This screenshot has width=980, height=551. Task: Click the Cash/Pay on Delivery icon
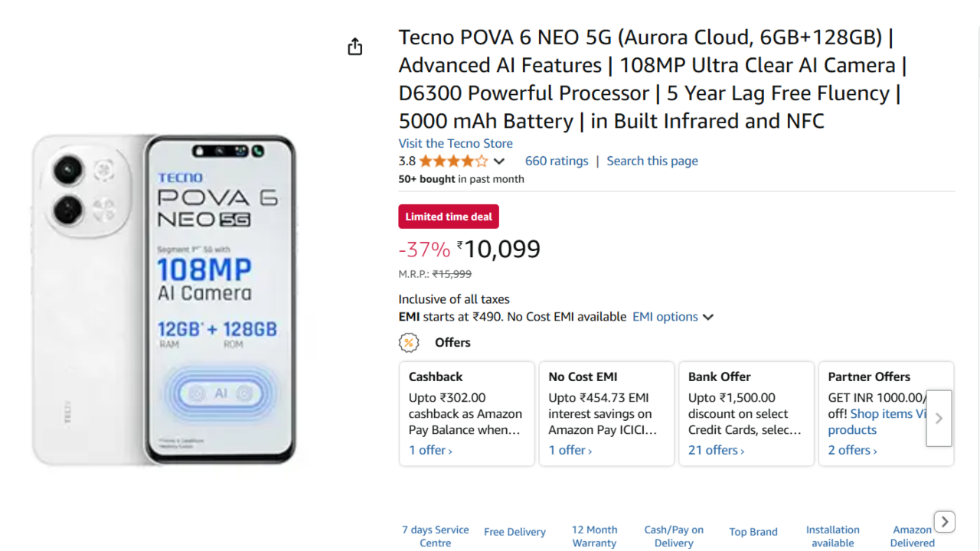coord(674,536)
